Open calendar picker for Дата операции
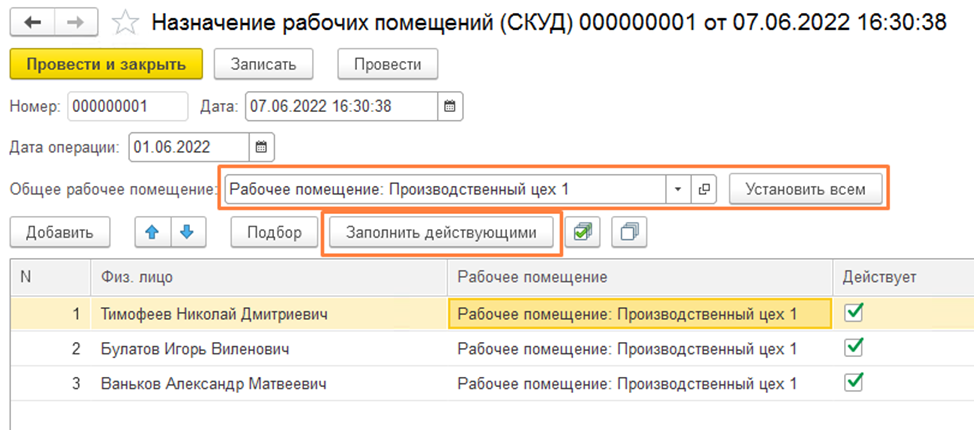This screenshot has height=430, width=974. click(261, 147)
